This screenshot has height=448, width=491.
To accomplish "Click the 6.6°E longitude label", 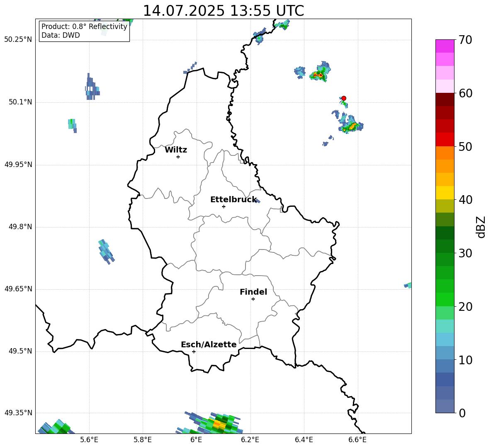I will 357,440.
